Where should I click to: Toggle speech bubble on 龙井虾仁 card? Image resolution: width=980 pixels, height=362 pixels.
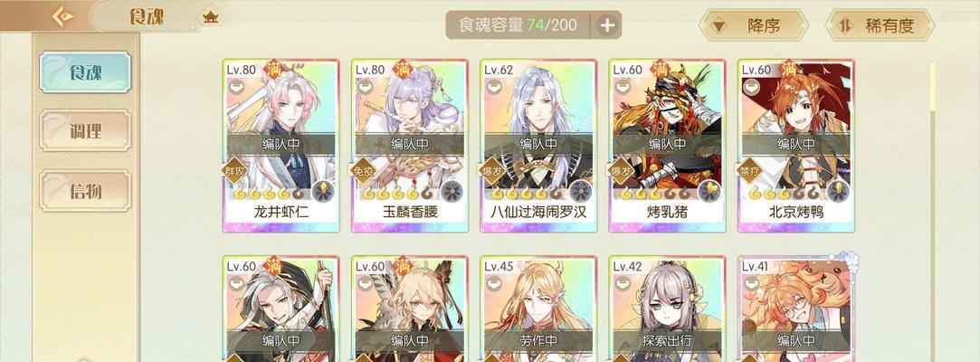[x=236, y=88]
